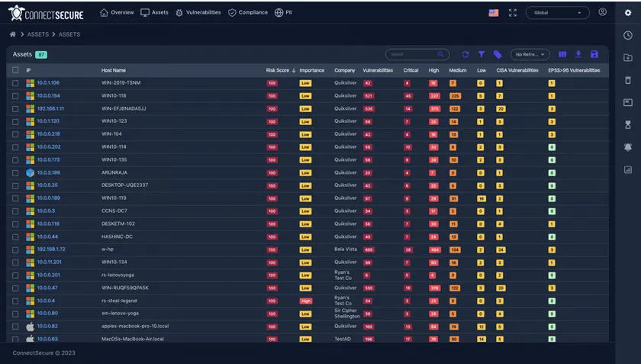Click the Apple icon for 10.0.0.82
Image resolution: width=641 pixels, height=364 pixels.
31,327
